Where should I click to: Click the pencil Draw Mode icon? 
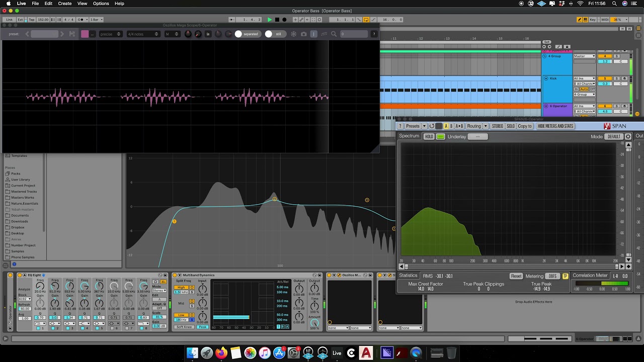pos(580,20)
